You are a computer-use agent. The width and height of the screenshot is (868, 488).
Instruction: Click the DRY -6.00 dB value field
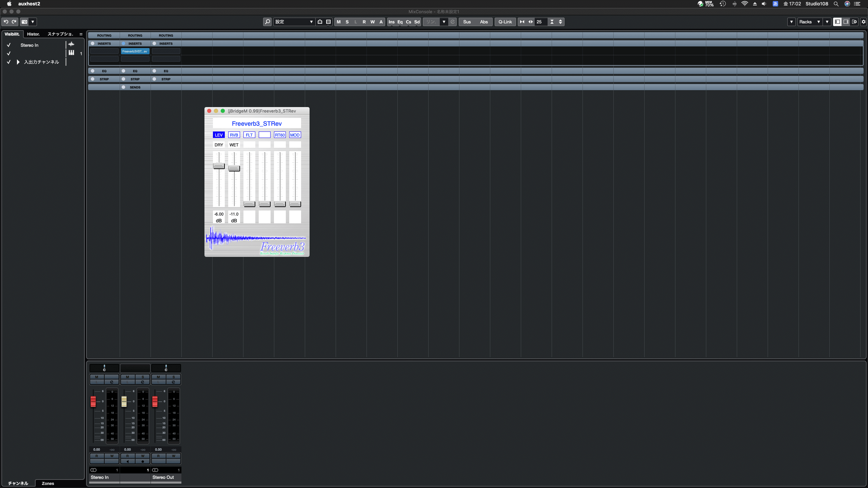pos(219,214)
